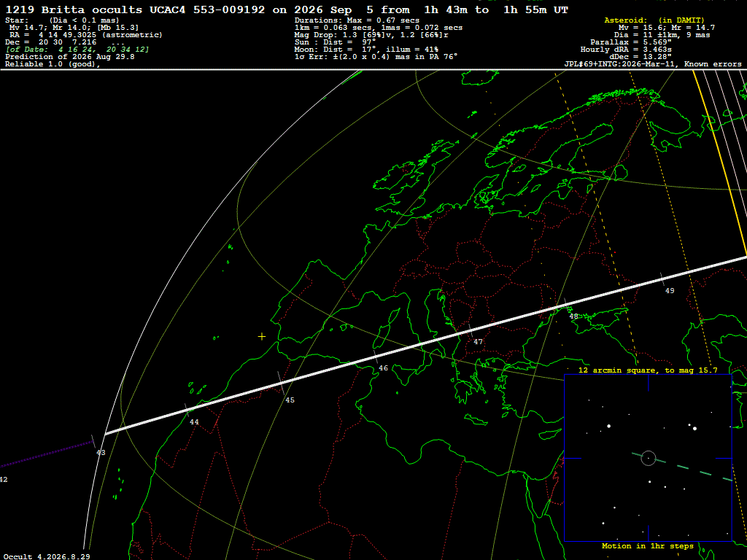Click the 42 marker on dotted path
Image resolution: width=747 pixels, height=560 pixels.
(4, 480)
